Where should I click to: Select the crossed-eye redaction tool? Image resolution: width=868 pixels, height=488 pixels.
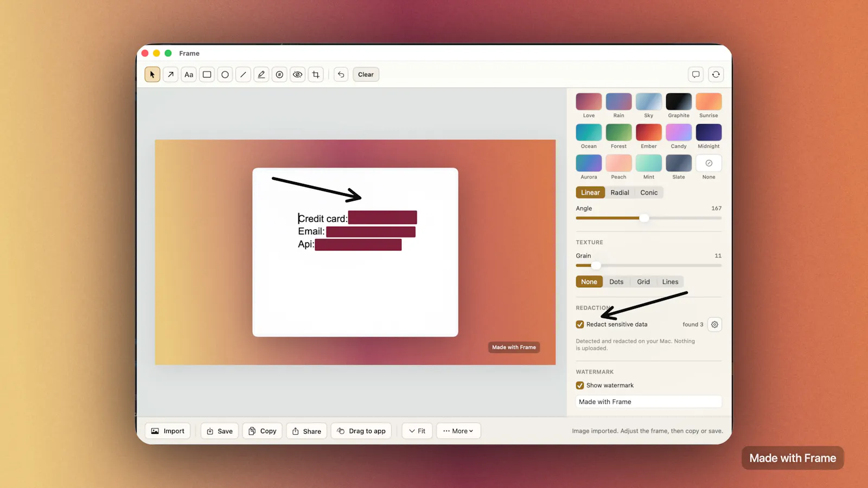coord(298,74)
